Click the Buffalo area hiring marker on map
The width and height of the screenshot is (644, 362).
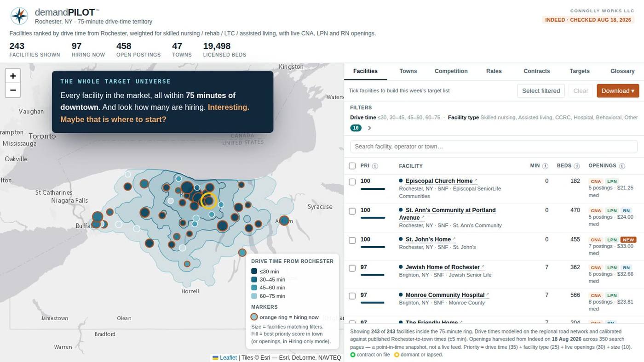tap(97, 217)
